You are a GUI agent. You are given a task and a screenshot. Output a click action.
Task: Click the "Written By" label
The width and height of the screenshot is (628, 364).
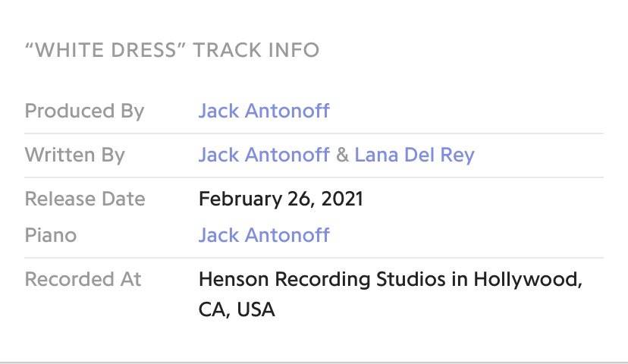tap(74, 155)
